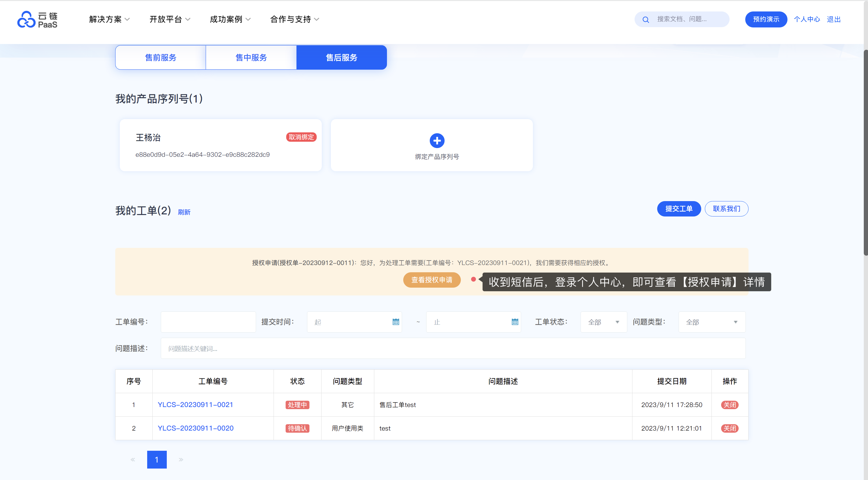Switch to the 售中服务 tab
Image resolution: width=868 pixels, height=480 pixels.
(x=251, y=58)
